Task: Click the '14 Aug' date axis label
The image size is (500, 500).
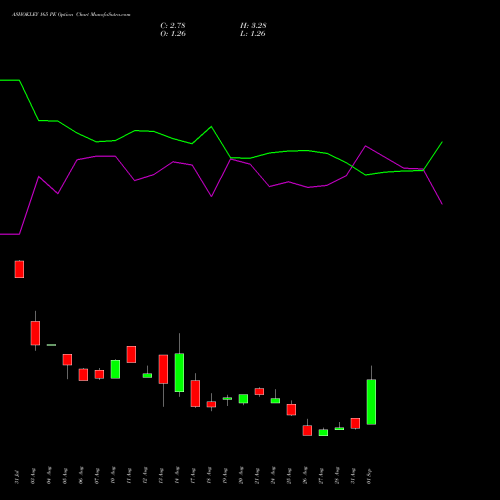Action: (x=177, y=476)
